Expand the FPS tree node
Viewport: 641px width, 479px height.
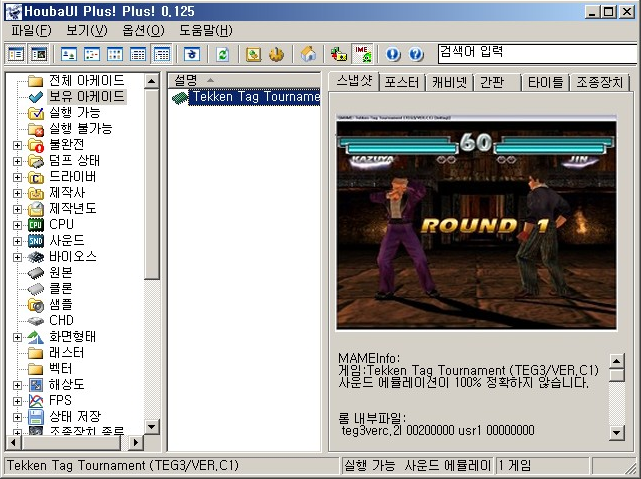click(17, 401)
